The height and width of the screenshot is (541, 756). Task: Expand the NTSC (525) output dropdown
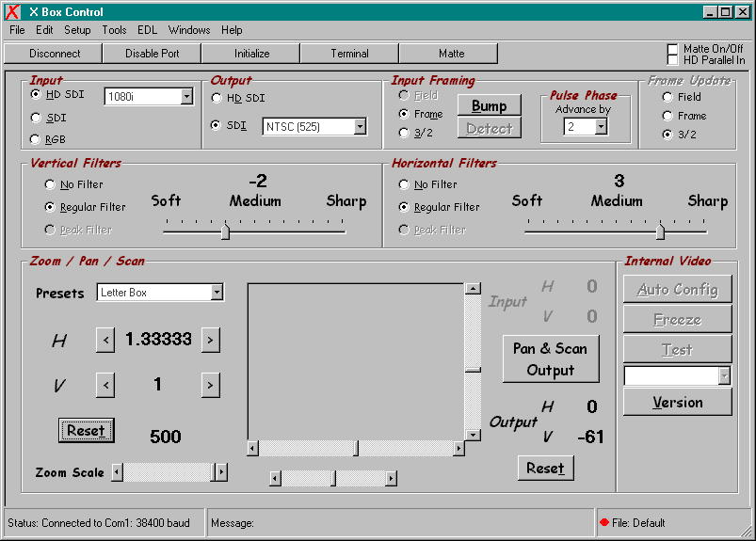pos(360,126)
